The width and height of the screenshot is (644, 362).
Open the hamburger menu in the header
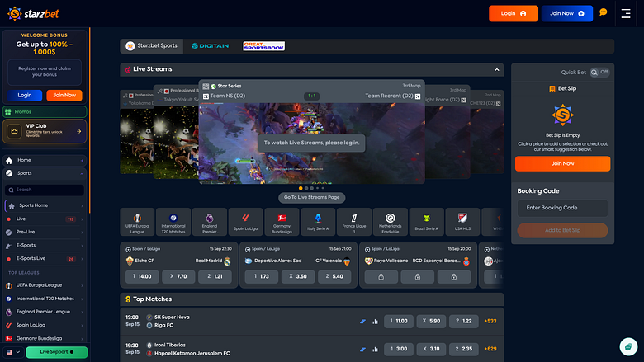626,13
